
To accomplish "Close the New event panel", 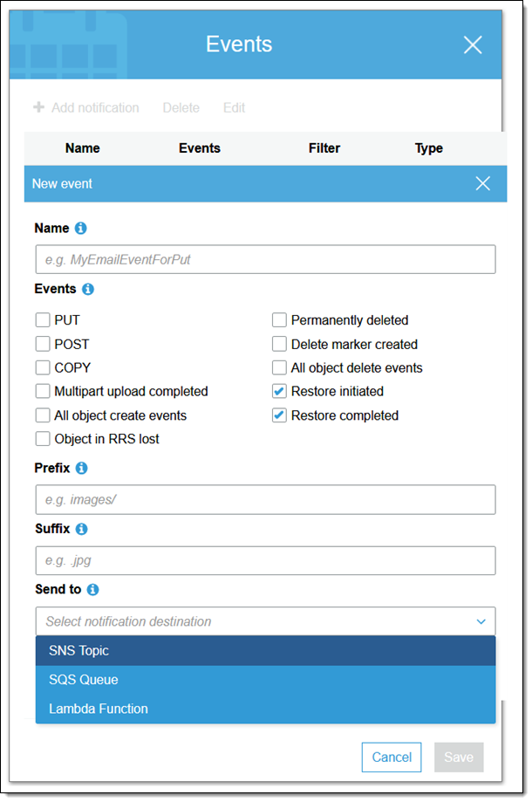I will (x=483, y=183).
